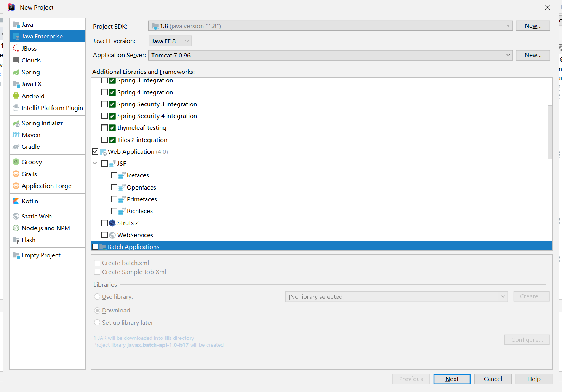Click the IntelliJ Platform Plugin icon
Image resolution: width=562 pixels, height=392 pixels.
click(x=16, y=108)
